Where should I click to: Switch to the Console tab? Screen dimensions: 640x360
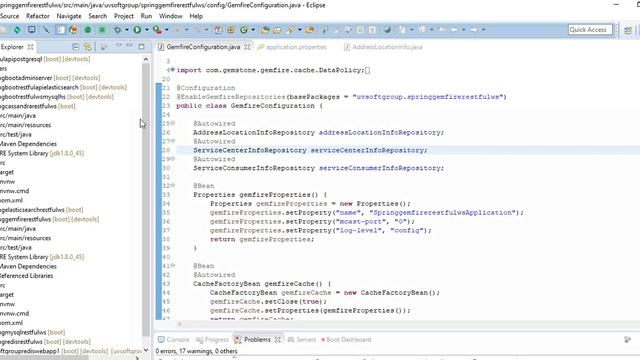pyautogui.click(x=174, y=340)
